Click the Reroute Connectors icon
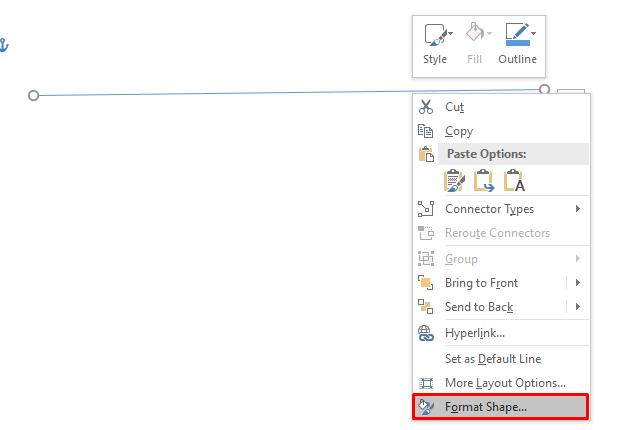The image size is (638, 430). click(426, 233)
